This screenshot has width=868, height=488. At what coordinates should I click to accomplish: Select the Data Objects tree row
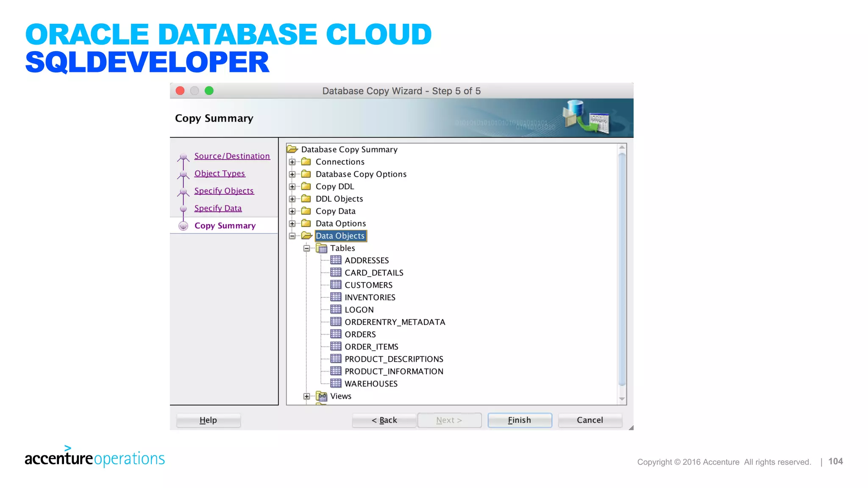[x=340, y=236]
